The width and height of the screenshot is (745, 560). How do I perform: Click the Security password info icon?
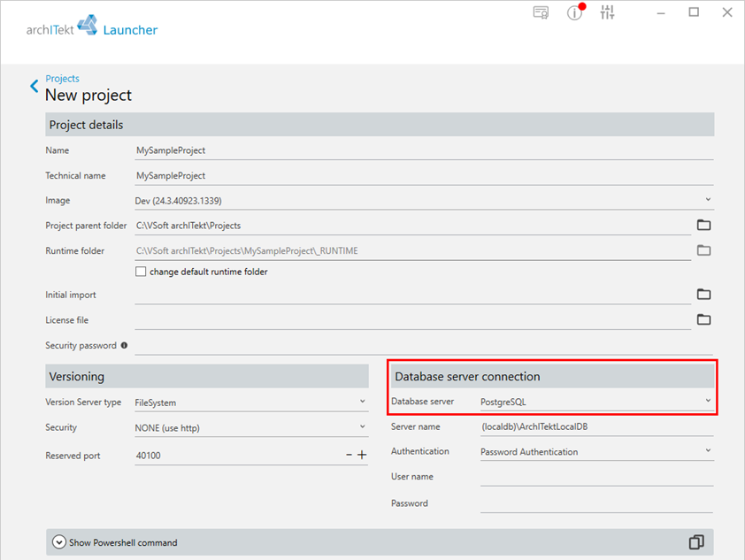click(x=124, y=345)
